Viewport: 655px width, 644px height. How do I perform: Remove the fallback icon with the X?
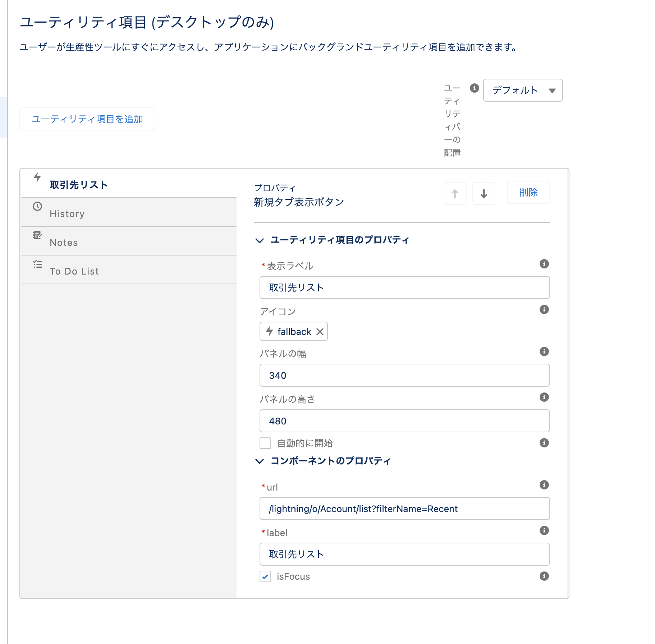pos(320,331)
